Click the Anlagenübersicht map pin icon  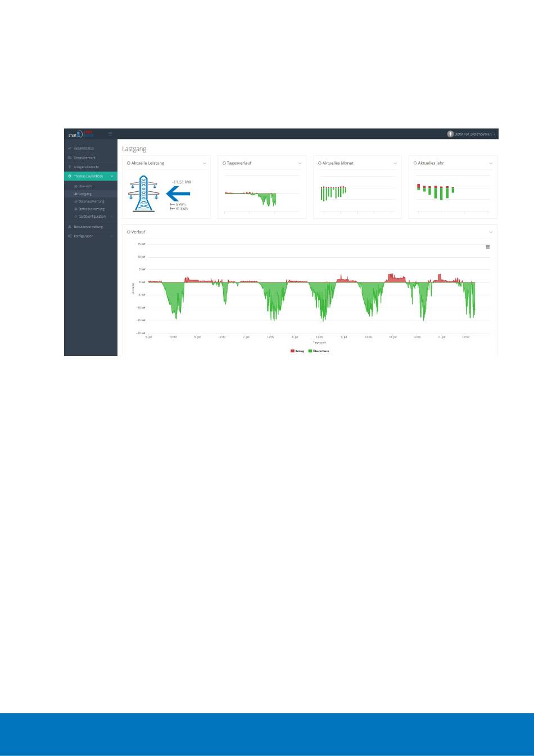tap(69, 167)
